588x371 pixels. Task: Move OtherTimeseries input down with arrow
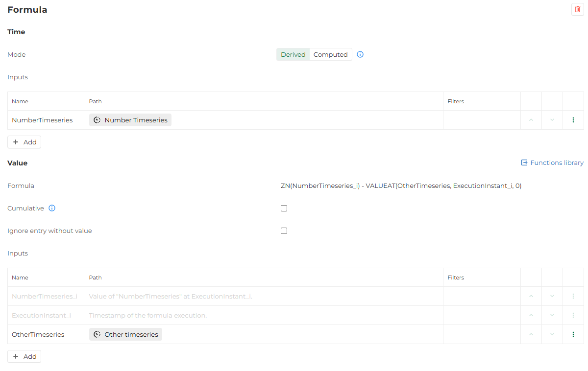[552, 334]
